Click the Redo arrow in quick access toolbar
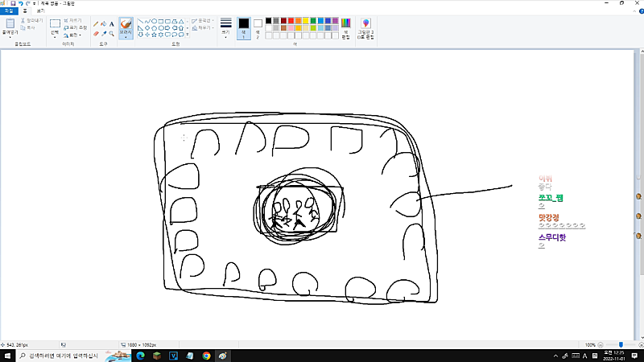The width and height of the screenshot is (644, 362). [28, 3]
